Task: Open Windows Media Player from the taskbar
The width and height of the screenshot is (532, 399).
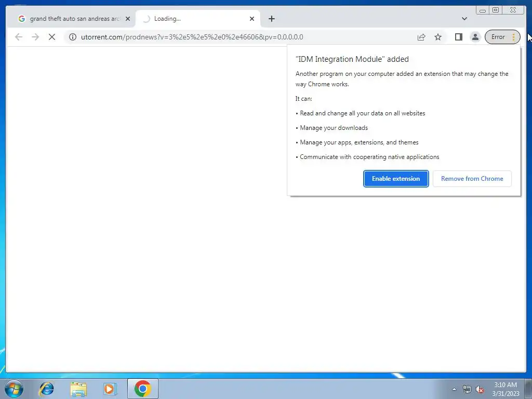Action: pos(110,389)
